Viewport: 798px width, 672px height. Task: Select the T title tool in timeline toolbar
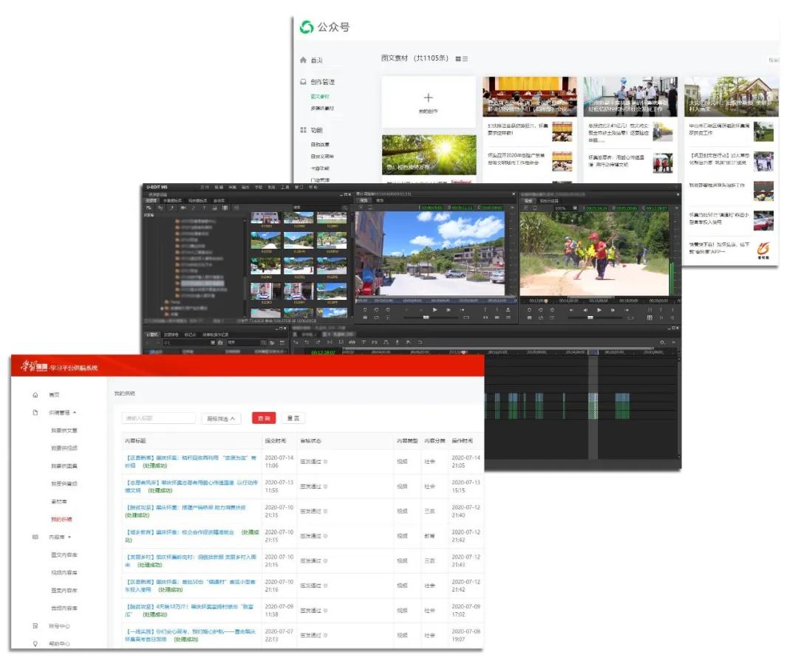[364, 343]
